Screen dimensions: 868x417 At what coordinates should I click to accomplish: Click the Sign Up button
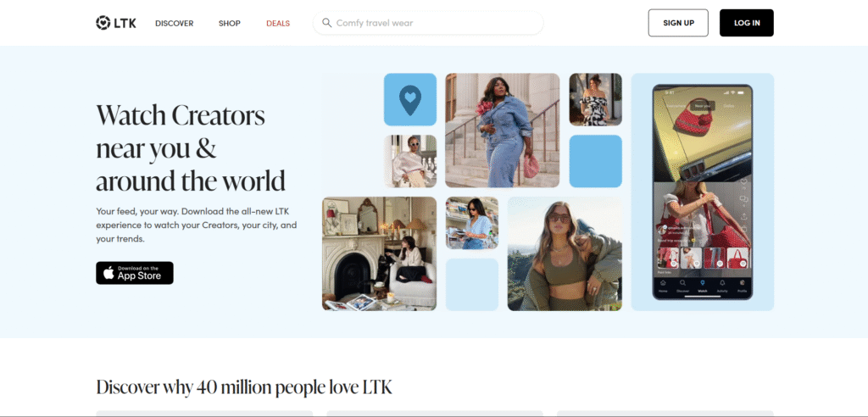[x=678, y=23]
